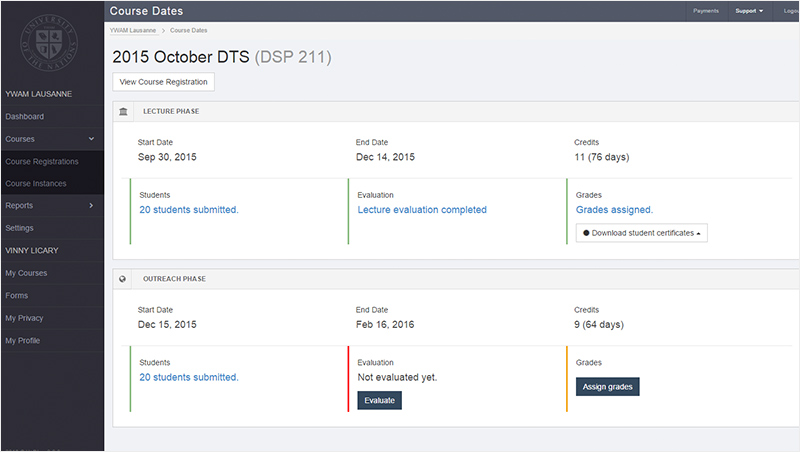Click YWAM Lausanne breadcrumb link
The height and width of the screenshot is (452, 800).
click(x=134, y=31)
